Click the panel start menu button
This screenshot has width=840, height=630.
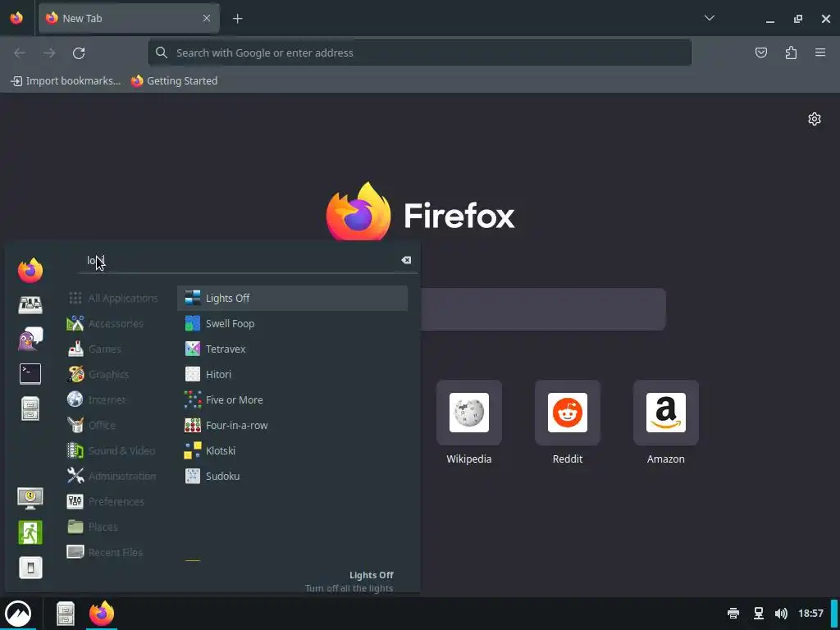18,614
